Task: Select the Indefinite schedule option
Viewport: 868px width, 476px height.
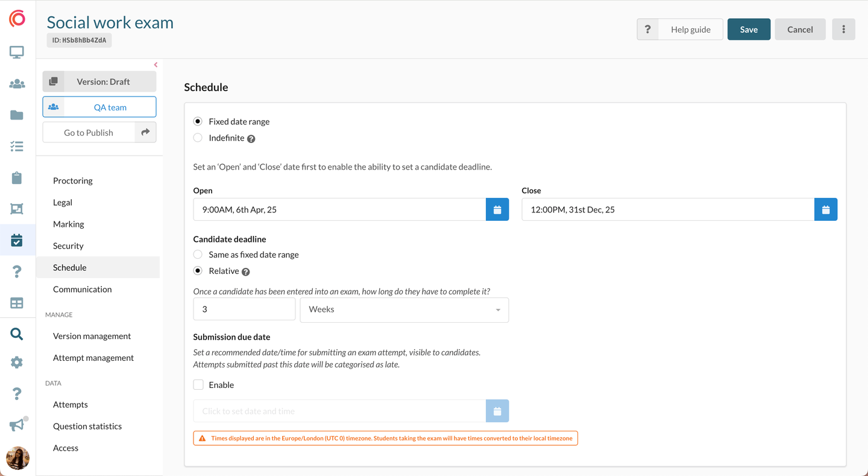Action: pos(198,138)
